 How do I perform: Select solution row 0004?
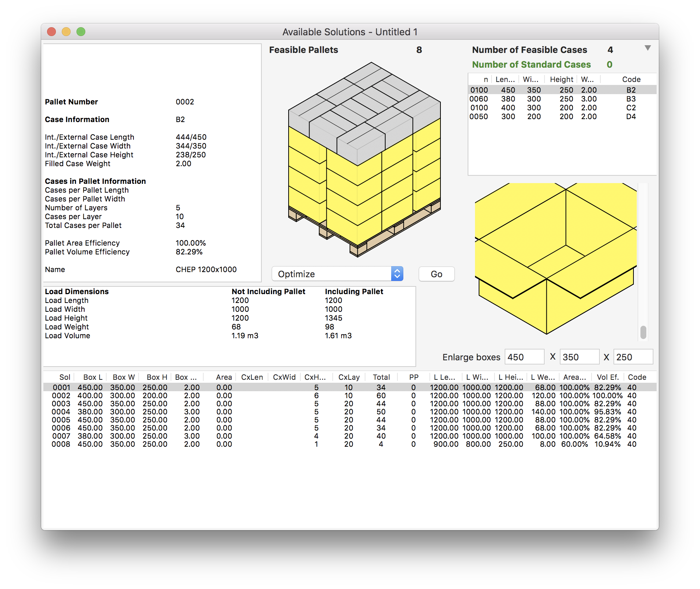point(350,412)
